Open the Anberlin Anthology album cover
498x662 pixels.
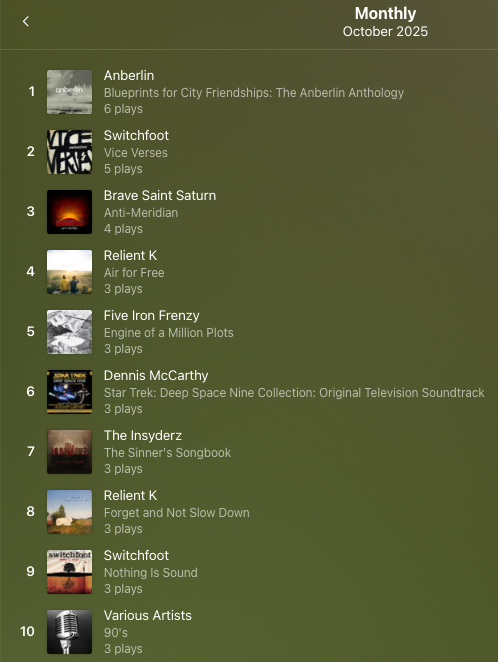pos(69,92)
